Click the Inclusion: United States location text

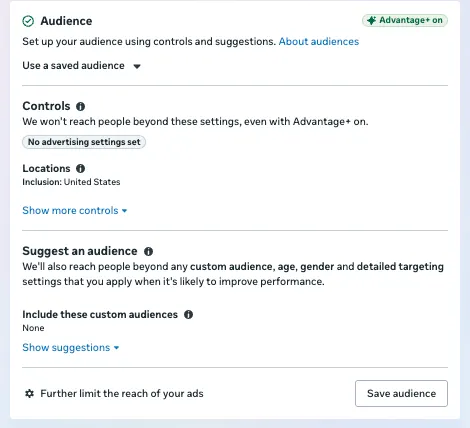(x=71, y=182)
